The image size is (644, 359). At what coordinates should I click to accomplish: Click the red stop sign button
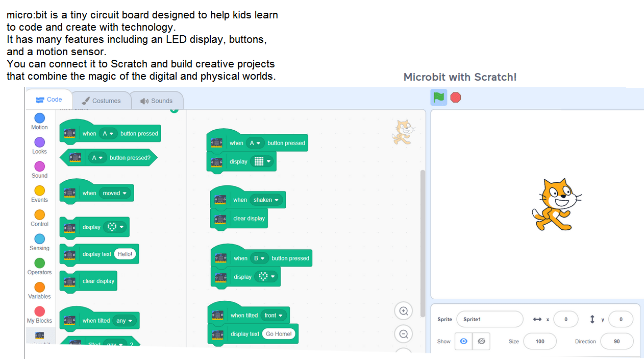pyautogui.click(x=456, y=97)
